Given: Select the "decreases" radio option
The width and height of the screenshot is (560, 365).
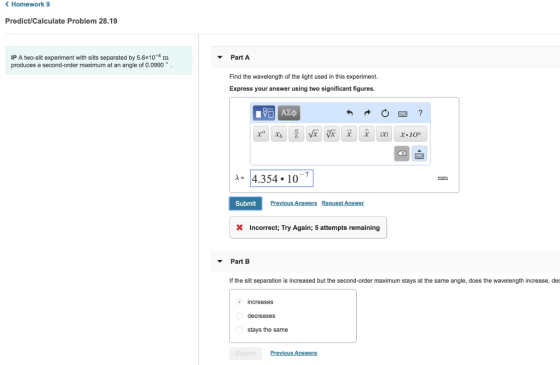Looking at the screenshot, I should [x=239, y=316].
